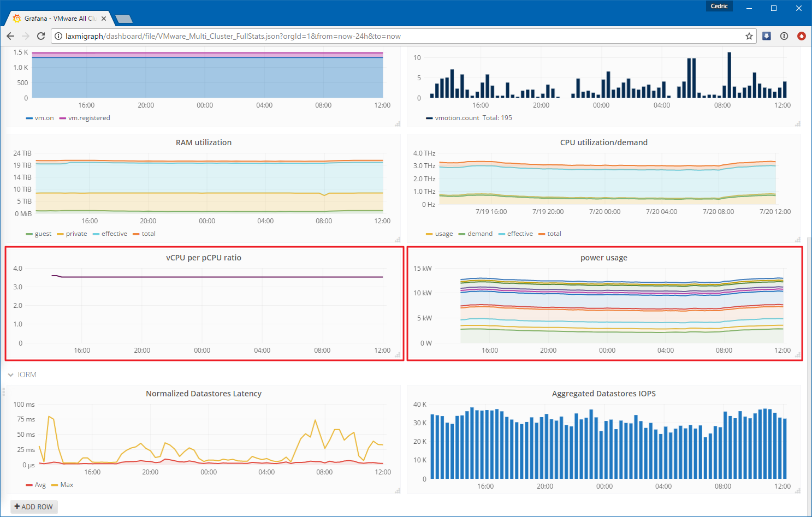Image resolution: width=812 pixels, height=517 pixels.
Task: Click the Max legend color swatch
Action: [55, 485]
